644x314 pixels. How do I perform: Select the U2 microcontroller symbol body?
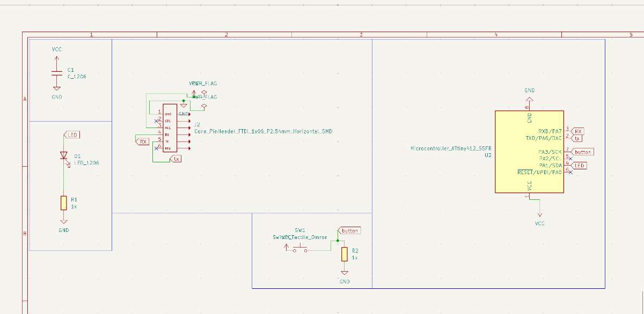529,152
